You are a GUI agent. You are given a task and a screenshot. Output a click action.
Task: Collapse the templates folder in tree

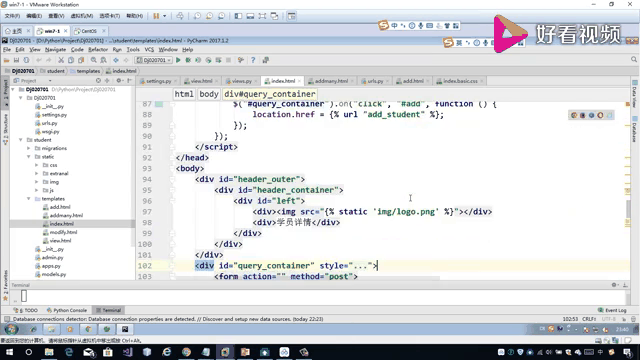[29, 199]
